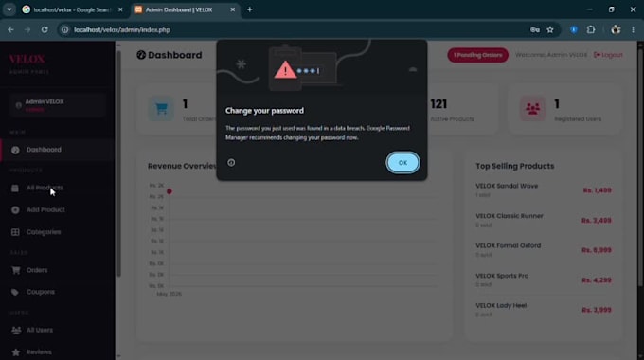Open the Dashboard sidebar item
The width and height of the screenshot is (644, 360).
57,150
